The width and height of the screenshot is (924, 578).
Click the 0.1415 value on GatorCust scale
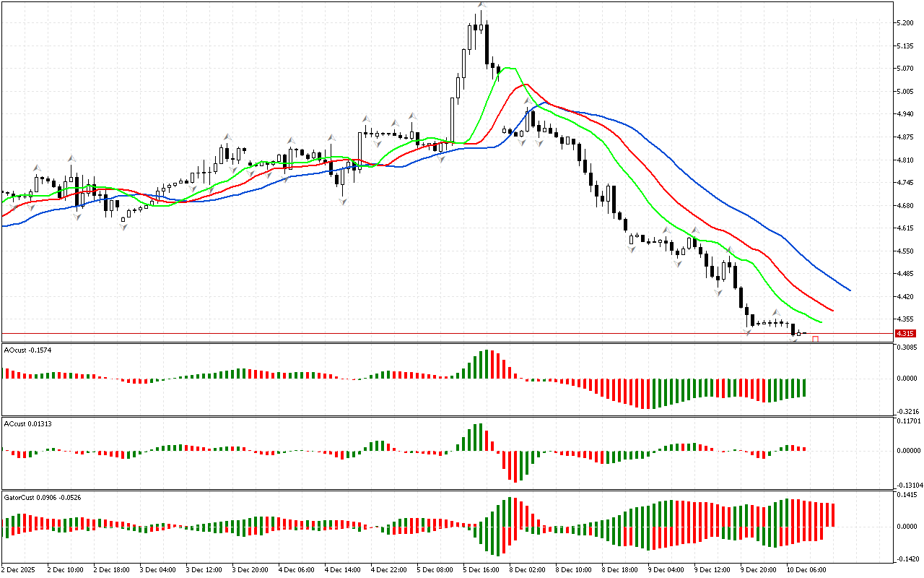click(x=907, y=495)
